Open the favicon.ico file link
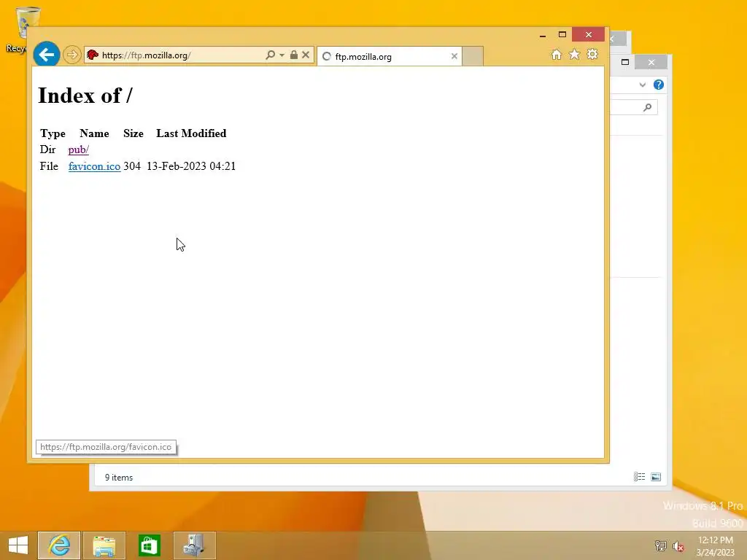This screenshot has height=560, width=747. pyautogui.click(x=94, y=166)
